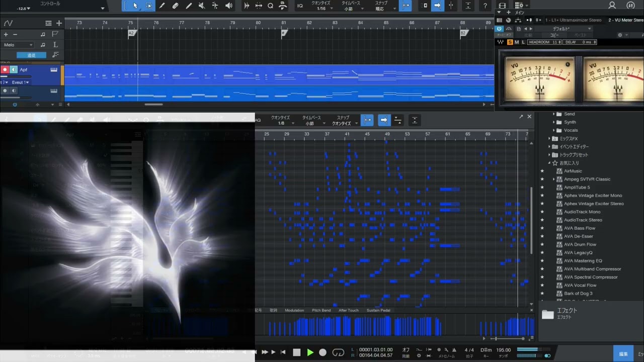Select AVA Mastering EQ in favorites

coord(583,261)
